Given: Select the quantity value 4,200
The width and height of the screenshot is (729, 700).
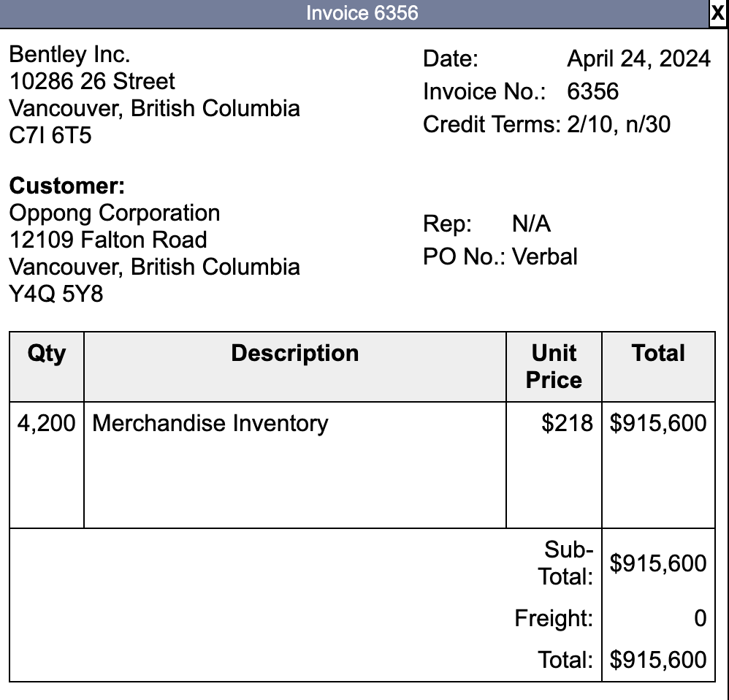Looking at the screenshot, I should click(x=45, y=422).
